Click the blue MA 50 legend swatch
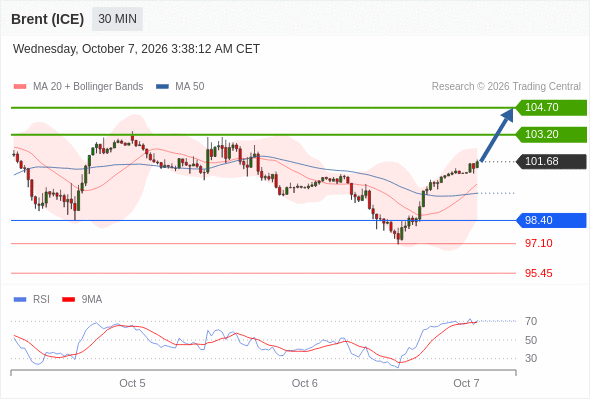This screenshot has height=400, width=590. [163, 87]
